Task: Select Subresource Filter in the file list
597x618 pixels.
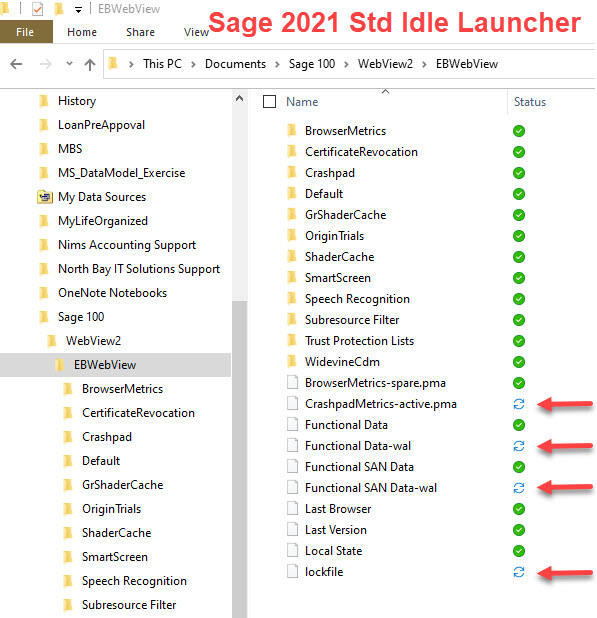Action: click(x=352, y=320)
